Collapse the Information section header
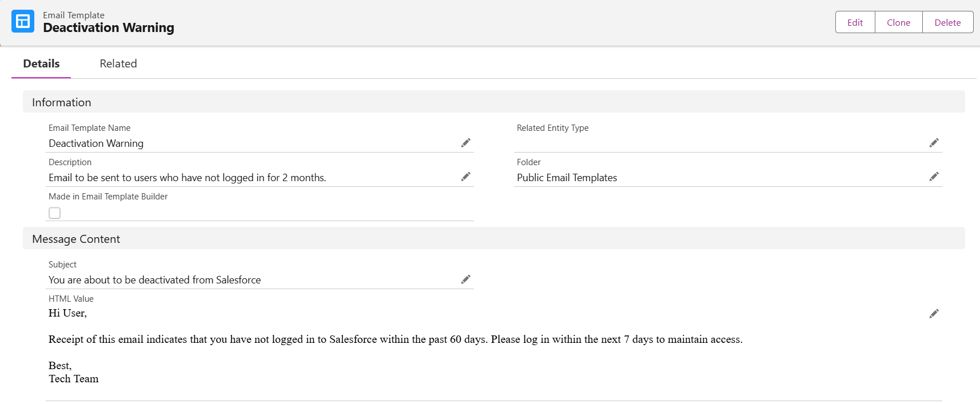The width and height of the screenshot is (980, 404). (x=62, y=102)
